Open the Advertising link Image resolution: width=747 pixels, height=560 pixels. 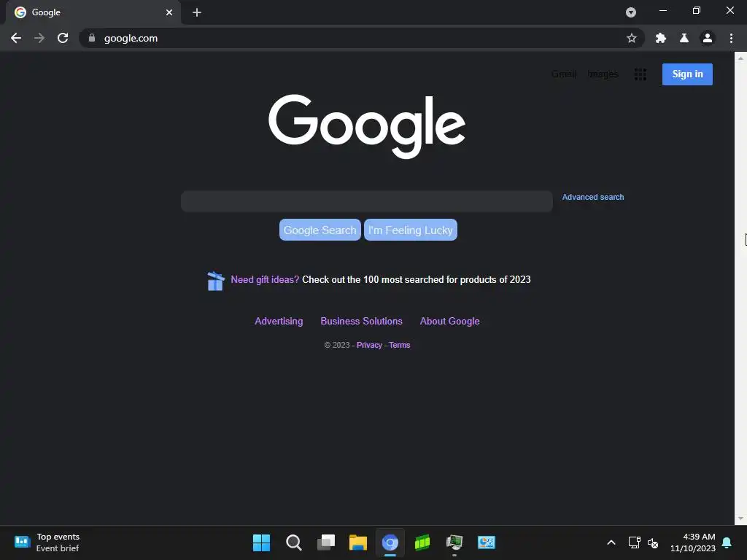(x=279, y=322)
